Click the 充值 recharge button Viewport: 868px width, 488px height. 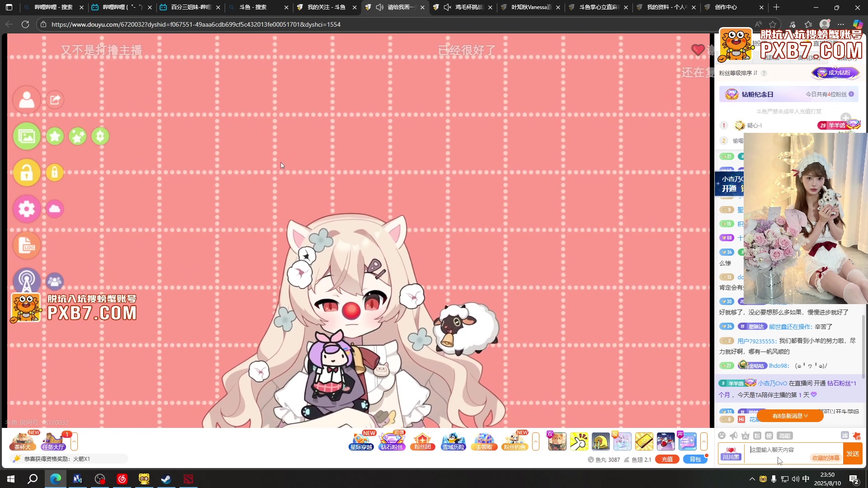[x=667, y=460]
